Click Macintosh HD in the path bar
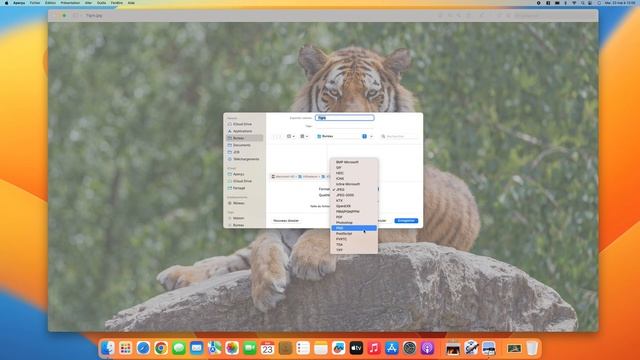640x360 pixels. (x=283, y=176)
